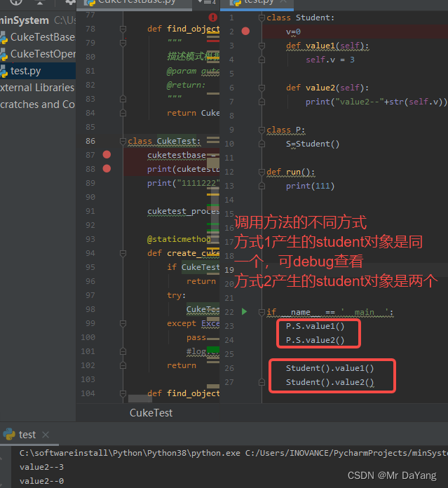448x488 pixels.
Task: Click the red error indicator near line 77
Action: (213, 17)
